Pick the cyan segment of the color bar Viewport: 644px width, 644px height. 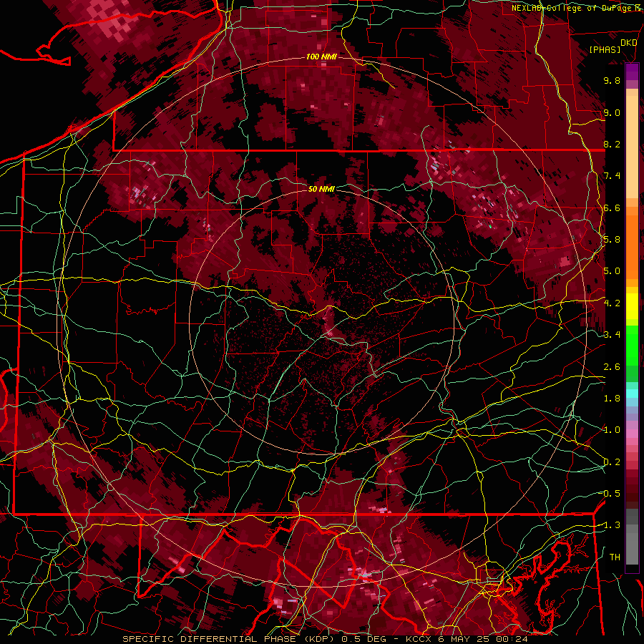(x=632, y=393)
